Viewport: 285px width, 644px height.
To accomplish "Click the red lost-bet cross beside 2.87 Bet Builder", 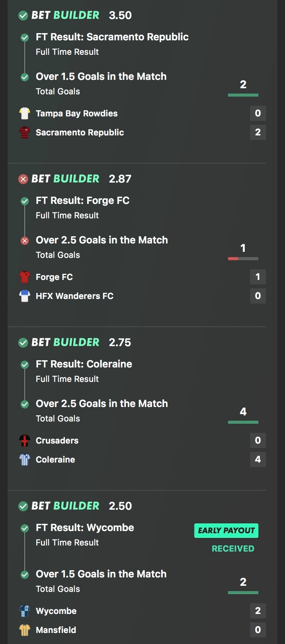I will [23, 179].
